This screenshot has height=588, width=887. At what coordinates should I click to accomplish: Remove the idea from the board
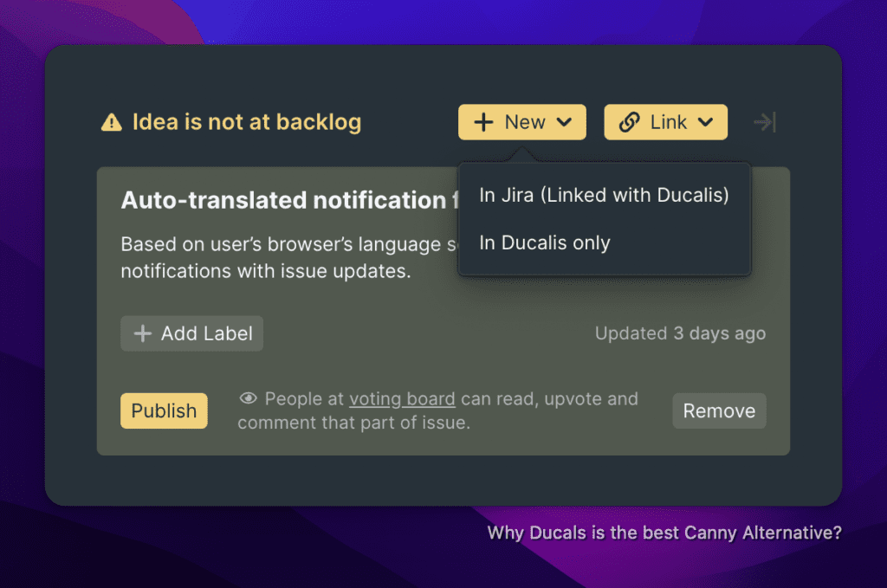pos(719,410)
